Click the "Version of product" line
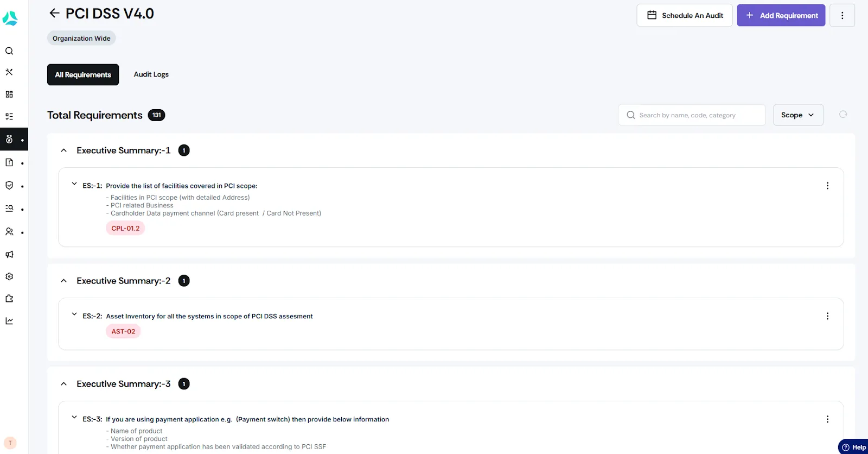 pos(137,439)
